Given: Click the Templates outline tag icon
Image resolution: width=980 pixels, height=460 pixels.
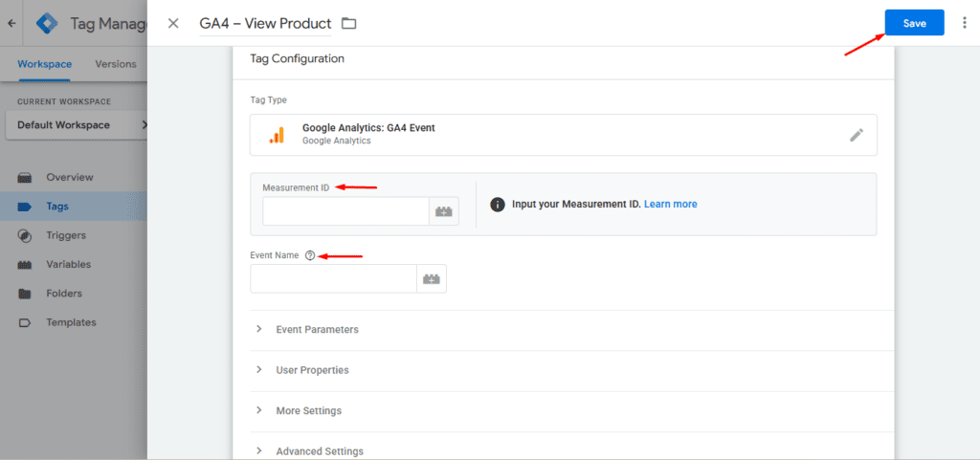Looking at the screenshot, I should coord(24,322).
